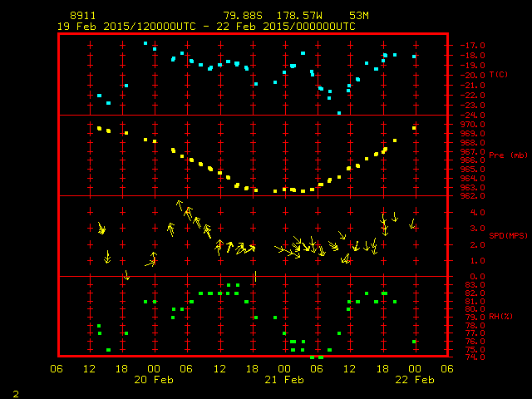Click the elevation label 53M
This screenshot has height=399, width=532.
[x=359, y=16]
